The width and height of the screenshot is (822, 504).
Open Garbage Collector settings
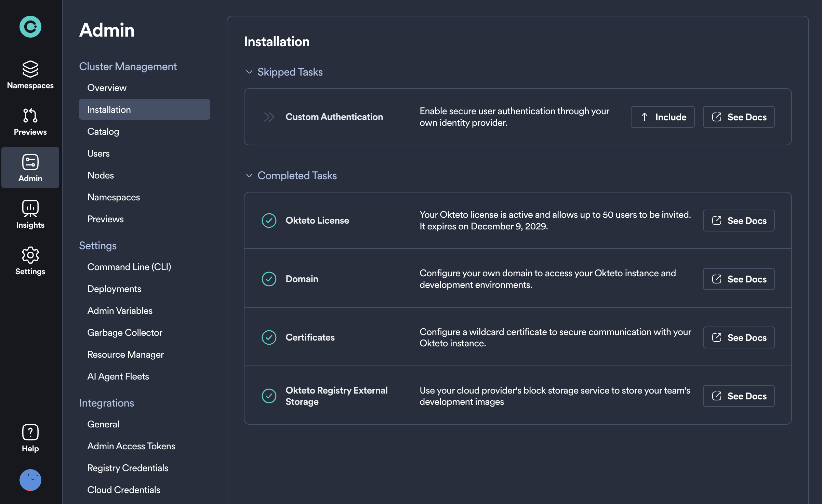(x=125, y=333)
